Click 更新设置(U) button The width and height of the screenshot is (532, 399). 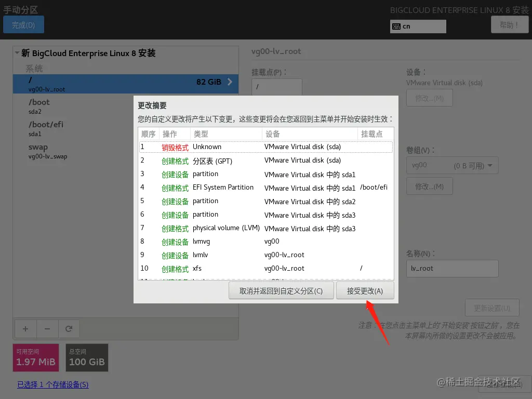tap(492, 308)
